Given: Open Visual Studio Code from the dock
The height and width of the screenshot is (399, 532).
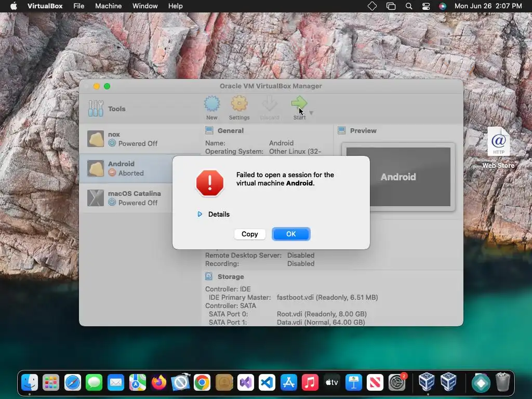Looking at the screenshot, I should (x=267, y=383).
